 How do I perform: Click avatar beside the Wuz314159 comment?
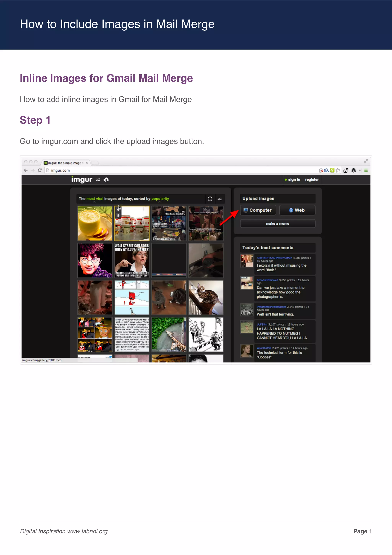coord(247,351)
